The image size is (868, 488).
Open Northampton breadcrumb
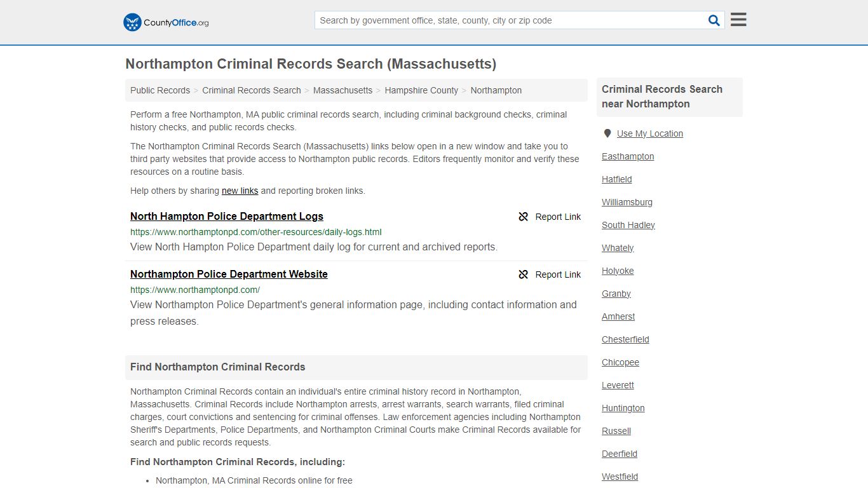pyautogui.click(x=496, y=90)
